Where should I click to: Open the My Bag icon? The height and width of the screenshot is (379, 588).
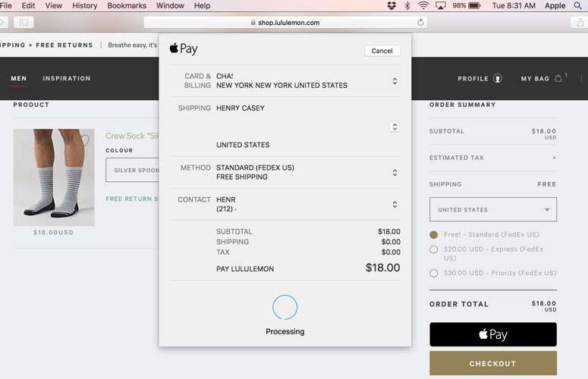point(558,78)
